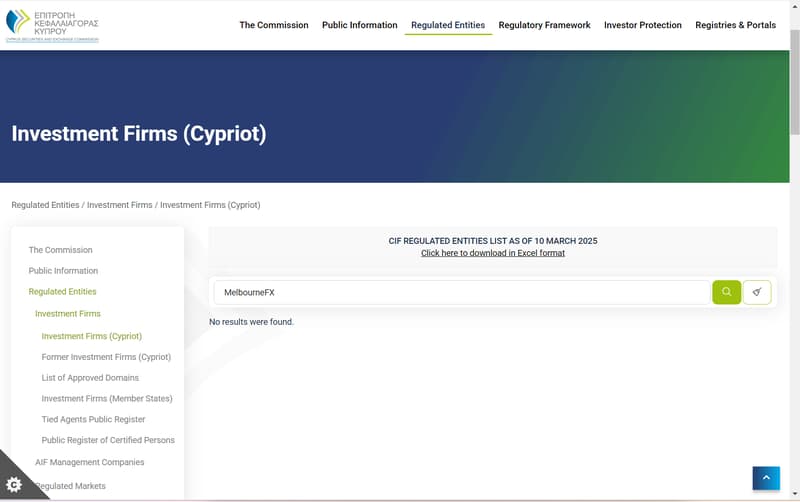800x502 pixels.
Task: Open Tied Agents Public Register
Action: [93, 419]
